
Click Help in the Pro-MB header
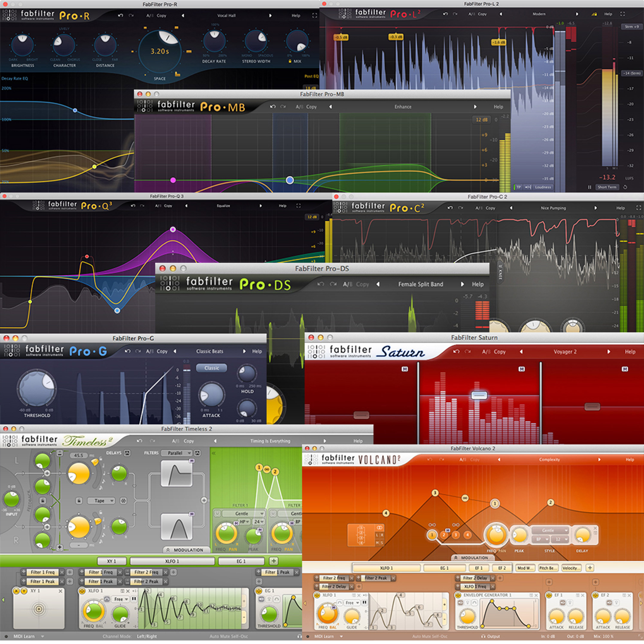click(x=498, y=107)
